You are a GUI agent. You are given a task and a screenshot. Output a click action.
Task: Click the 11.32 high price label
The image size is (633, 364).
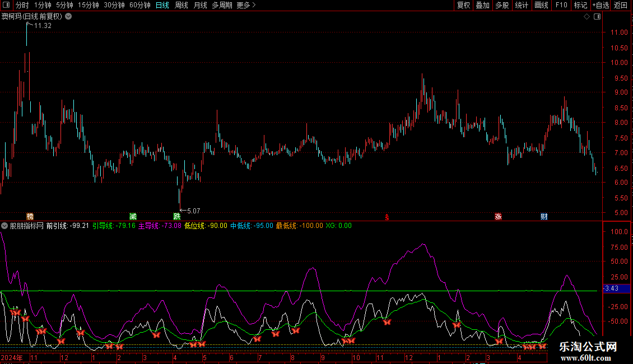pos(43,25)
